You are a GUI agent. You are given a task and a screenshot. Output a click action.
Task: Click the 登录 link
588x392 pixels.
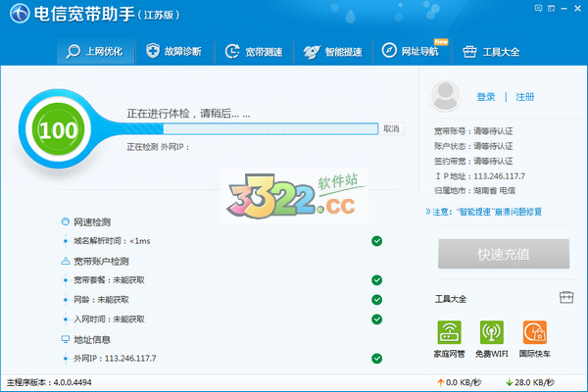486,97
